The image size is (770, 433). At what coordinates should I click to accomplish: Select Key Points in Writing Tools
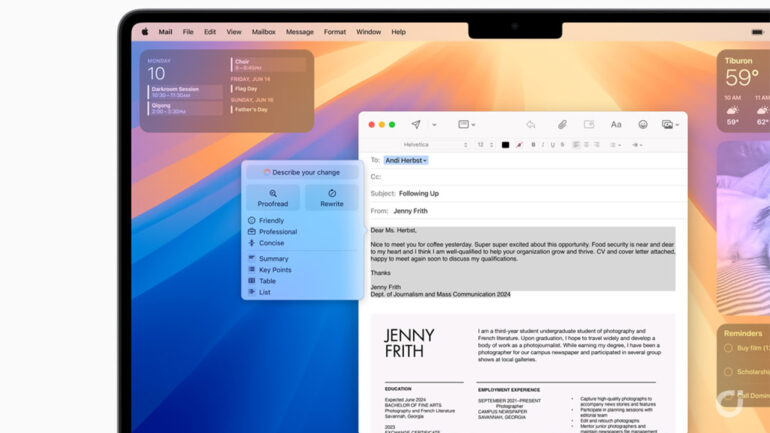[x=275, y=270]
